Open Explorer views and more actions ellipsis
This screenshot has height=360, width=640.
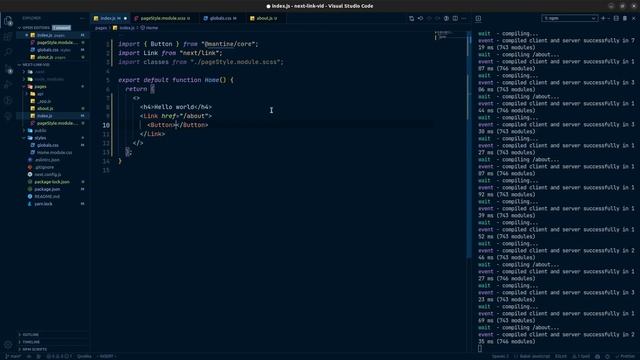(82, 18)
